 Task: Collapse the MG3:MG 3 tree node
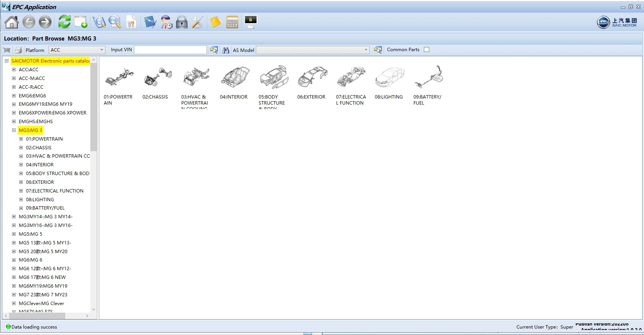tap(14, 130)
